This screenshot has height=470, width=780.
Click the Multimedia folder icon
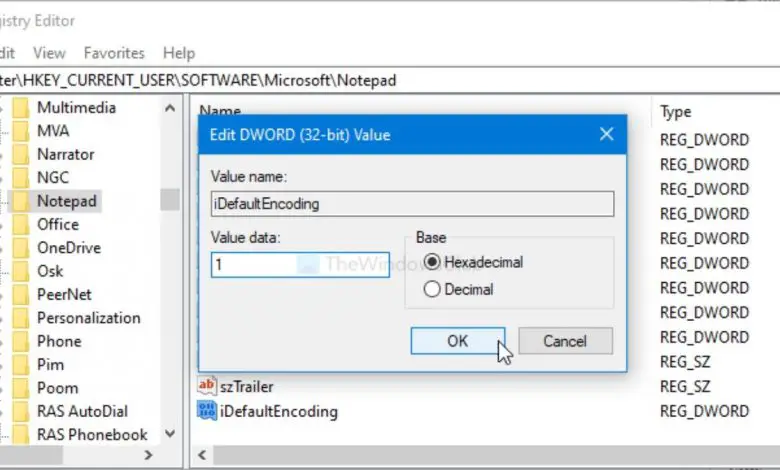(19, 107)
